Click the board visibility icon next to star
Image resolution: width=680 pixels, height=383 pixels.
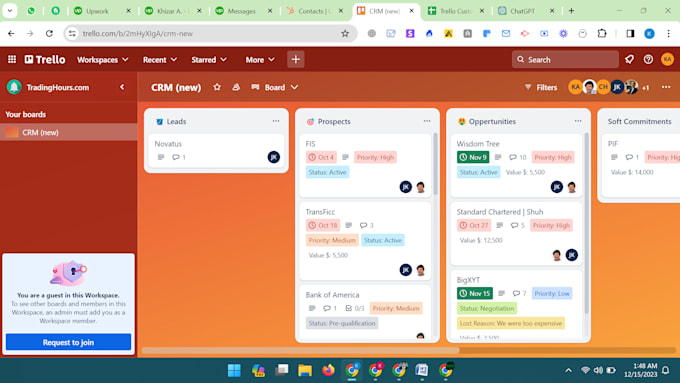point(236,87)
